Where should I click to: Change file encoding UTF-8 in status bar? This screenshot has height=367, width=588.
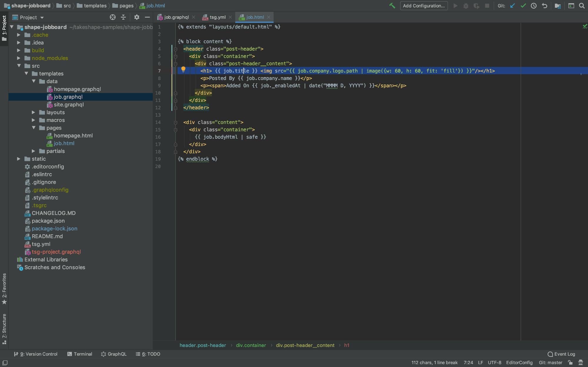pos(494,363)
